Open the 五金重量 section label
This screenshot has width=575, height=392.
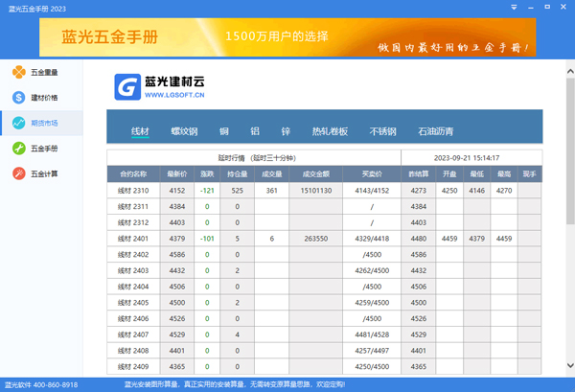click(44, 72)
